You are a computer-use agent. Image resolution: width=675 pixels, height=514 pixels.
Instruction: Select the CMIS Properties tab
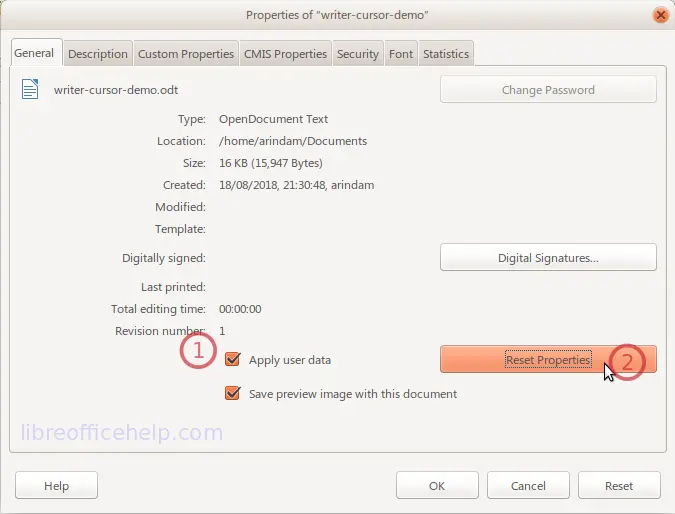point(285,54)
